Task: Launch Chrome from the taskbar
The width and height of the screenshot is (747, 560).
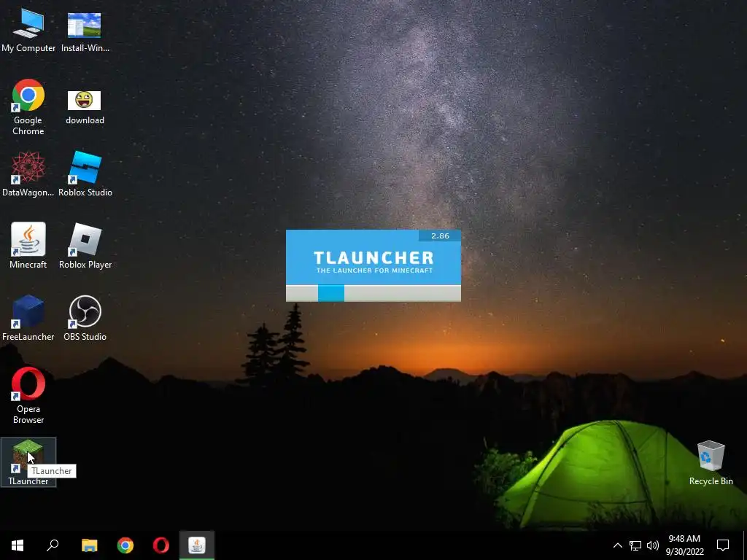Action: 125,545
